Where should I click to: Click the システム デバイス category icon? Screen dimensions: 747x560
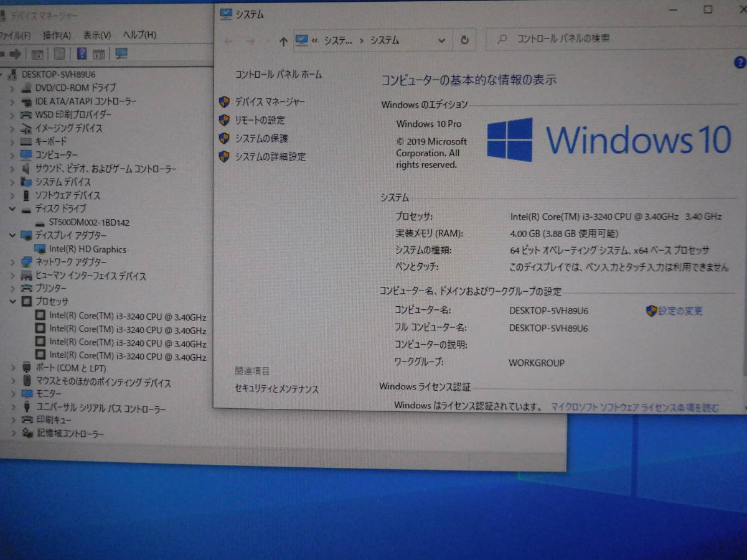26,182
